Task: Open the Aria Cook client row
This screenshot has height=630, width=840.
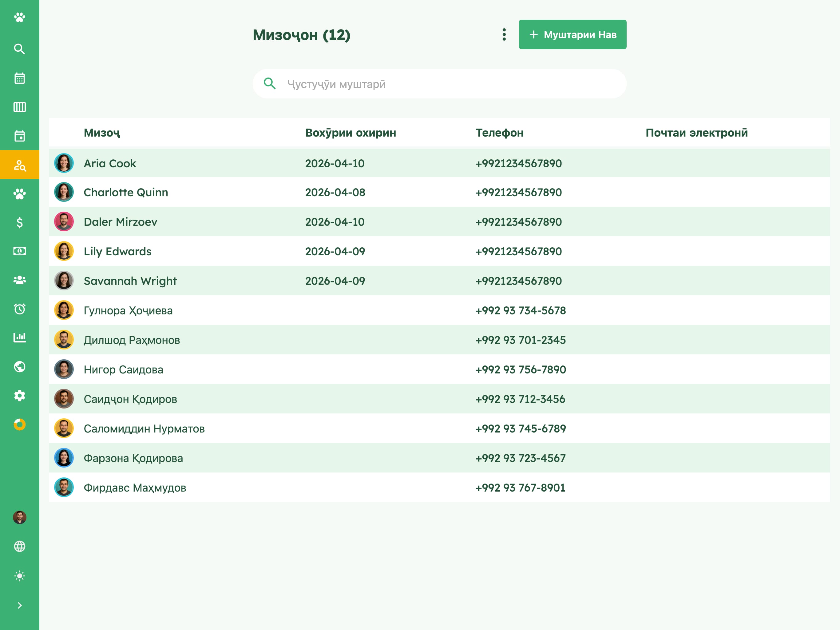Action: (439, 163)
